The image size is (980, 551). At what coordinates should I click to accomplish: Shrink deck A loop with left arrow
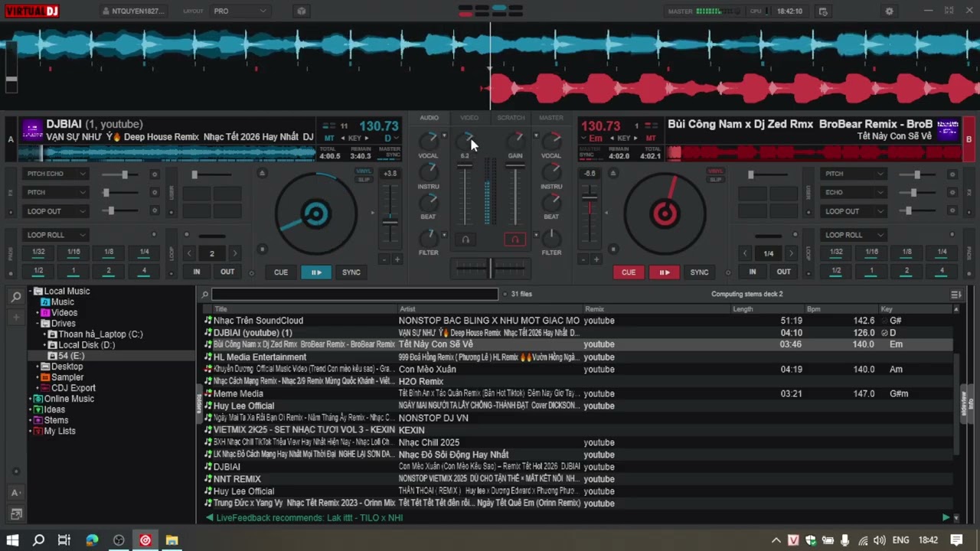189,253
